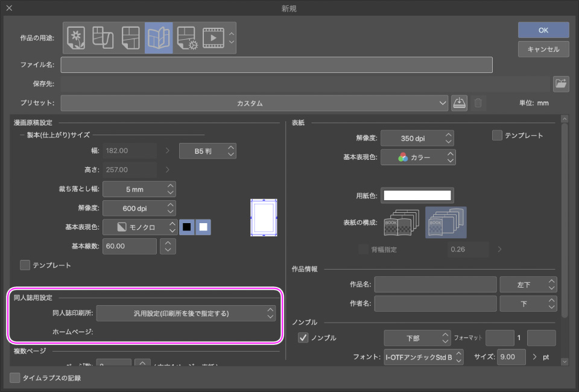Click the white 用紙色 paper color swatch
This screenshot has width=579, height=392.
coord(417,195)
